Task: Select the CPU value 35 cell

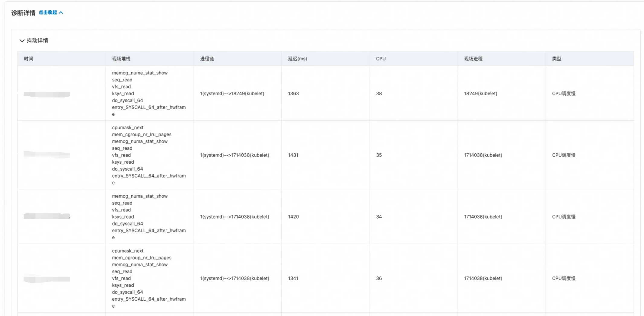Action: [379, 155]
